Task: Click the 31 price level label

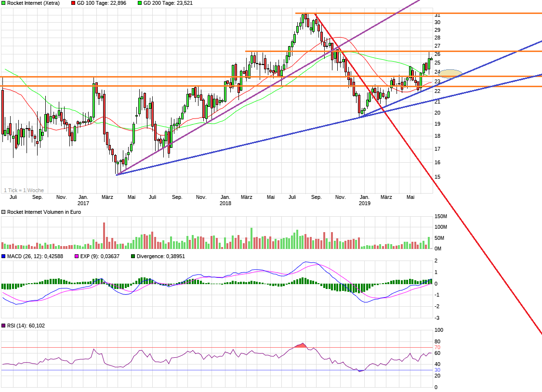Action: point(437,15)
